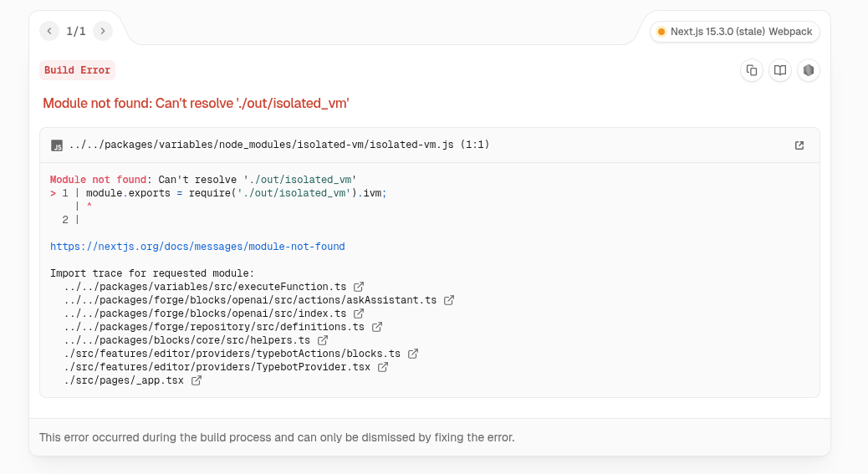This screenshot has height=474, width=868.
Task: Click 'Import trace for requested module:' text
Action: coord(152,273)
